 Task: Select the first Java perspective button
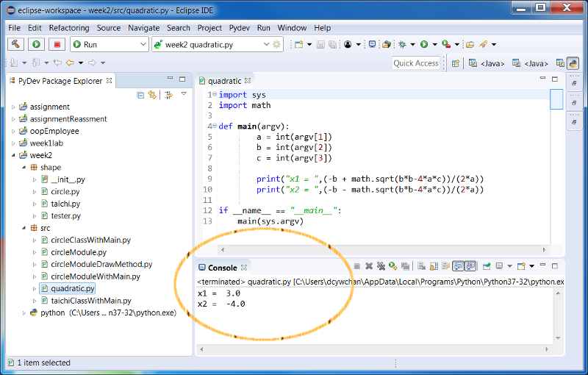pos(485,63)
